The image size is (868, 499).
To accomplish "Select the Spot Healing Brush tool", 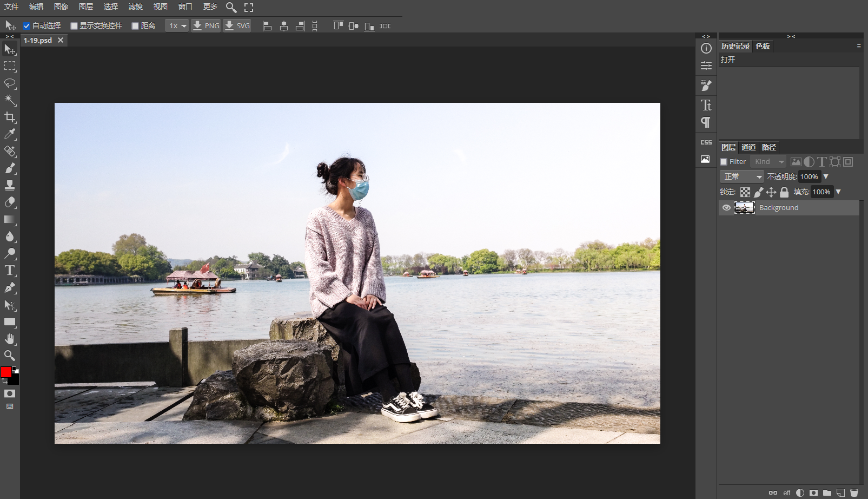I will pos(10,151).
